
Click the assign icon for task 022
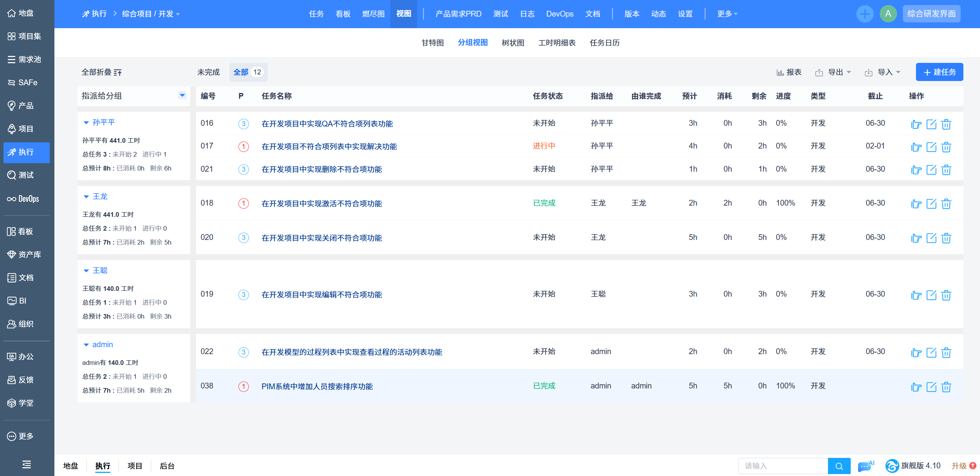pyautogui.click(x=916, y=353)
